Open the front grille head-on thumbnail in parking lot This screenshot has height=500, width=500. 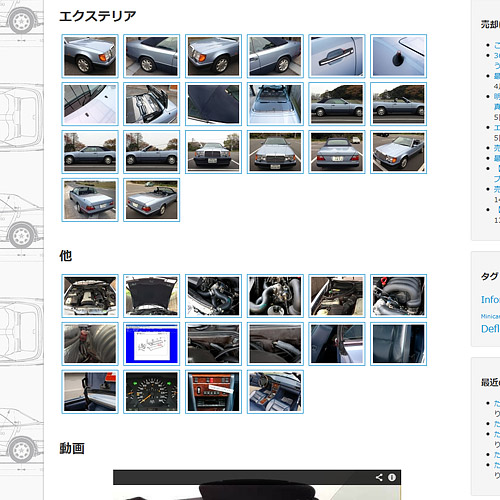pos(275,152)
